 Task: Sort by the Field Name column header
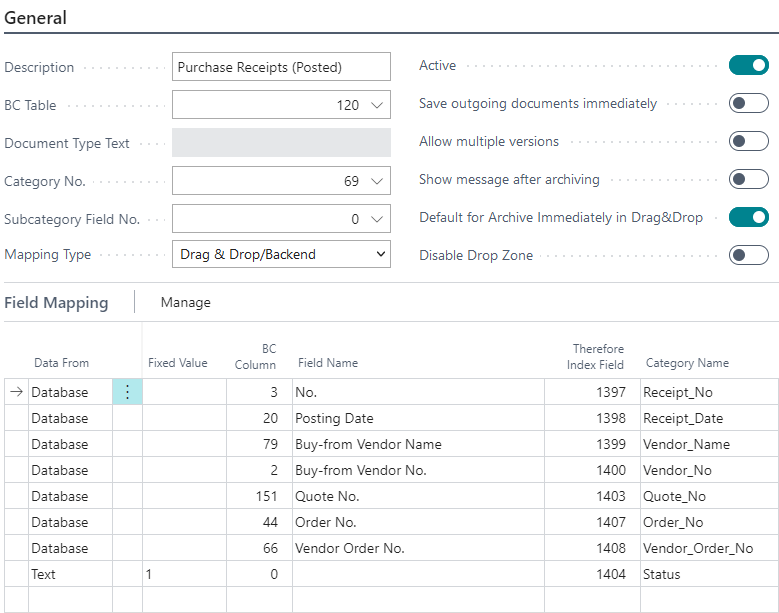point(327,363)
